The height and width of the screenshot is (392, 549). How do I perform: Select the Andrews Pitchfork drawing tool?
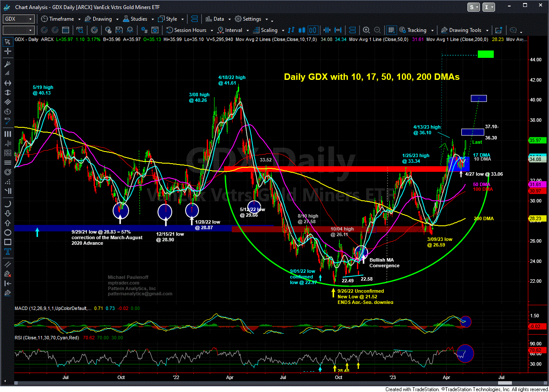8,64
